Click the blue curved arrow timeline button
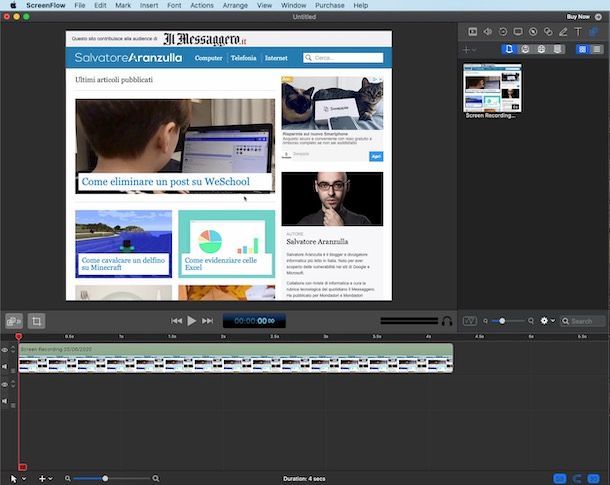The height and width of the screenshot is (485, 610). click(577, 478)
